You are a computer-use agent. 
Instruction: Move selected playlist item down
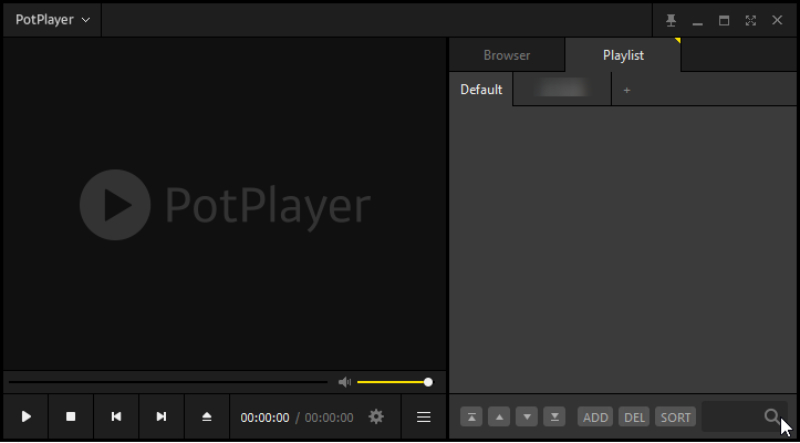527,417
